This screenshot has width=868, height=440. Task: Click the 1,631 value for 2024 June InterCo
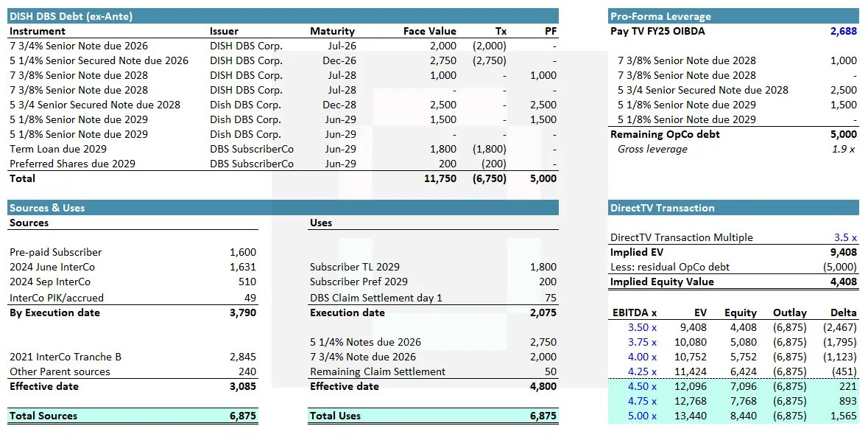click(x=243, y=267)
